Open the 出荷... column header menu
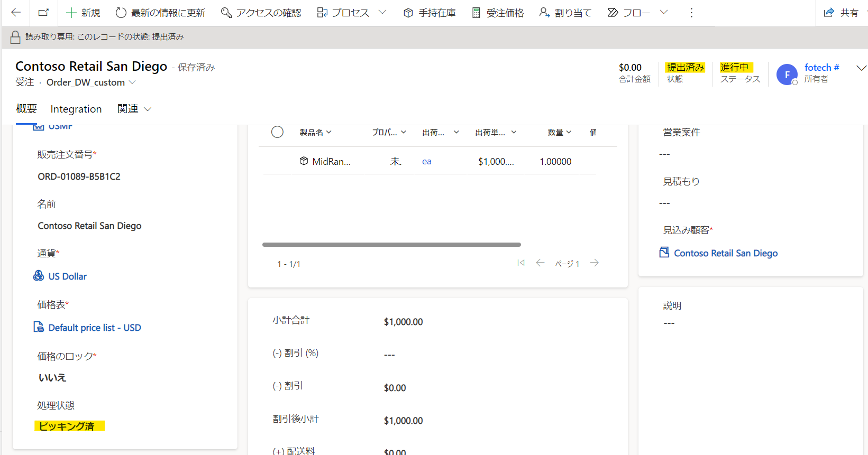868x455 pixels. point(441,133)
